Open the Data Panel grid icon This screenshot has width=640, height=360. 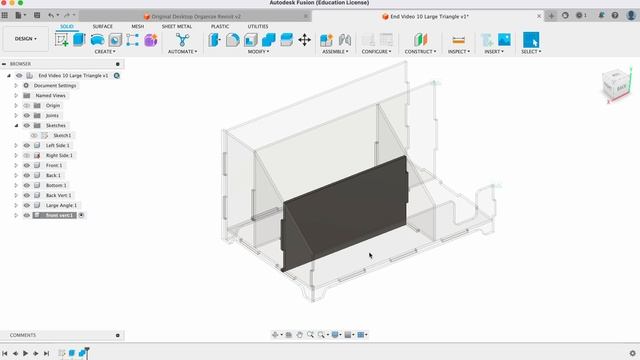point(4,16)
